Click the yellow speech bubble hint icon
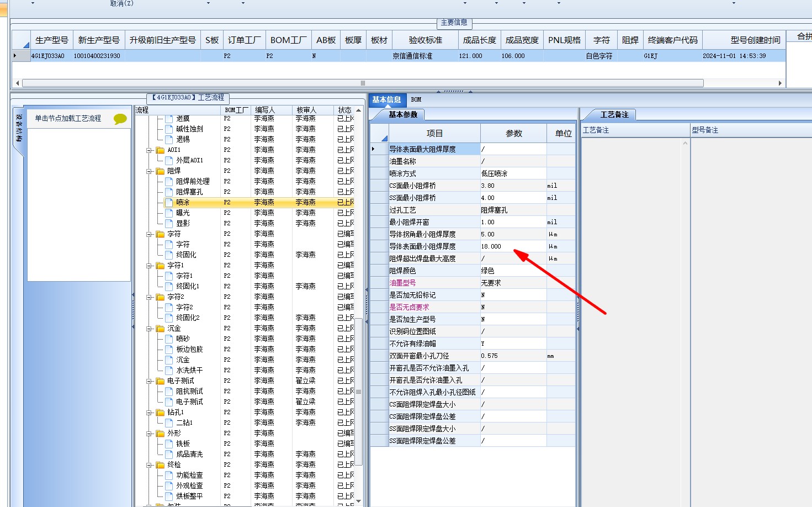Image resolution: width=812 pixels, height=507 pixels. point(120,119)
